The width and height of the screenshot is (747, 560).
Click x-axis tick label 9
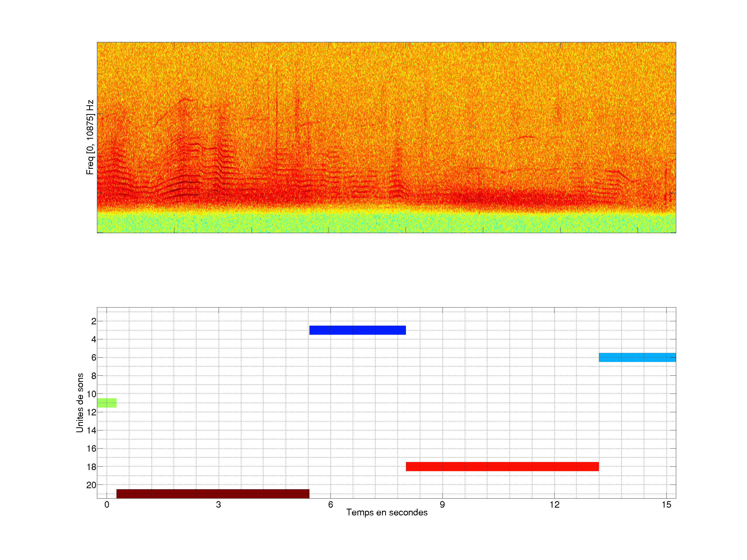(442, 505)
